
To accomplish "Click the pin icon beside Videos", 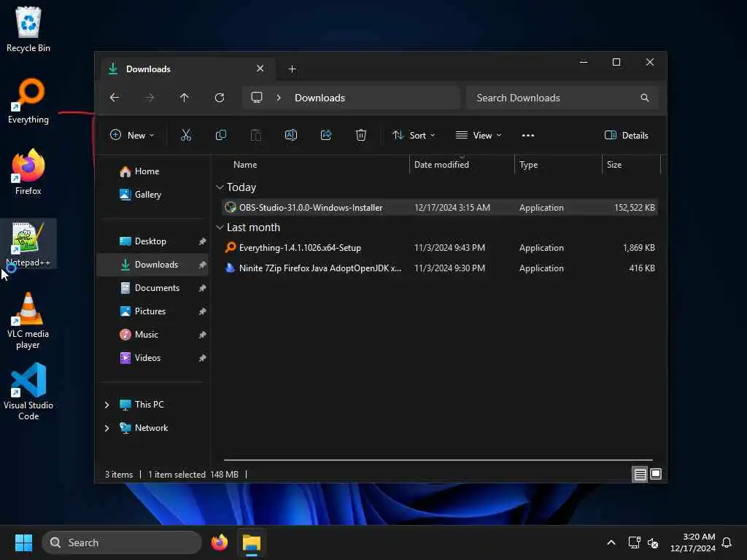I will pos(203,358).
